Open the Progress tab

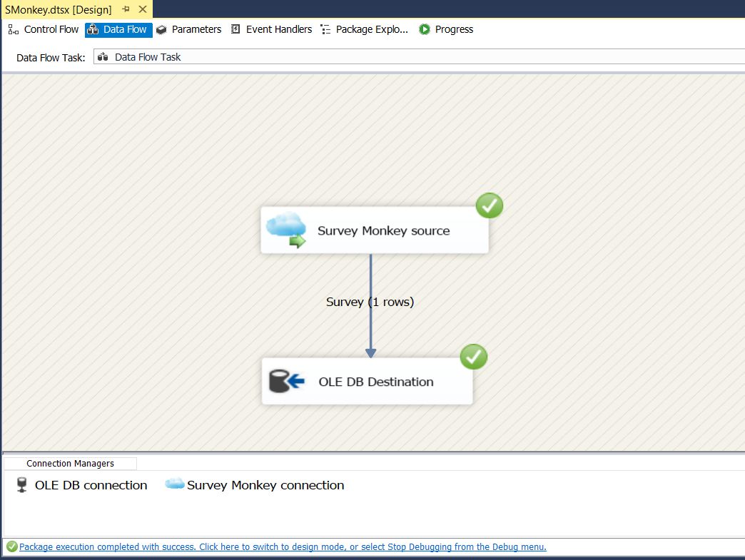(446, 29)
